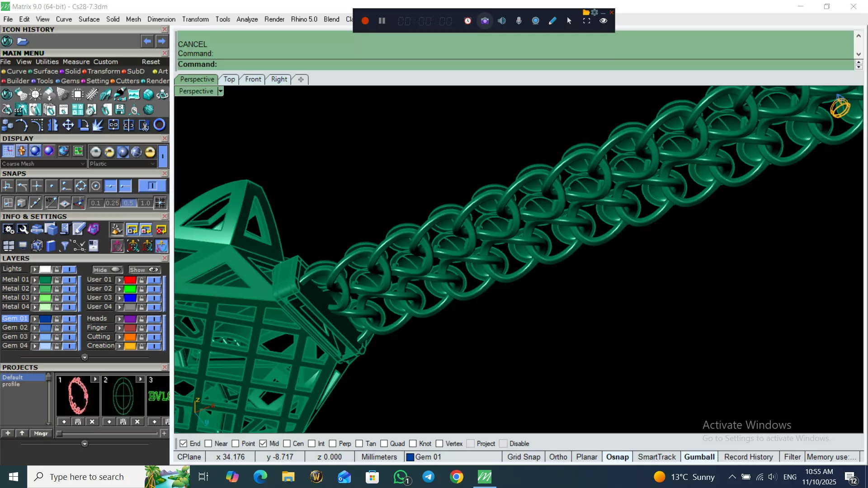Open the four viewport layout icon
The height and width of the screenshot is (488, 868).
tap(9, 246)
